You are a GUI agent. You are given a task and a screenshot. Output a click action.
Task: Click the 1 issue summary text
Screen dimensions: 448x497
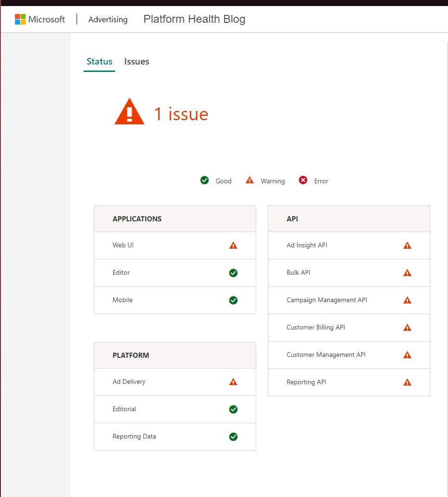click(x=182, y=114)
